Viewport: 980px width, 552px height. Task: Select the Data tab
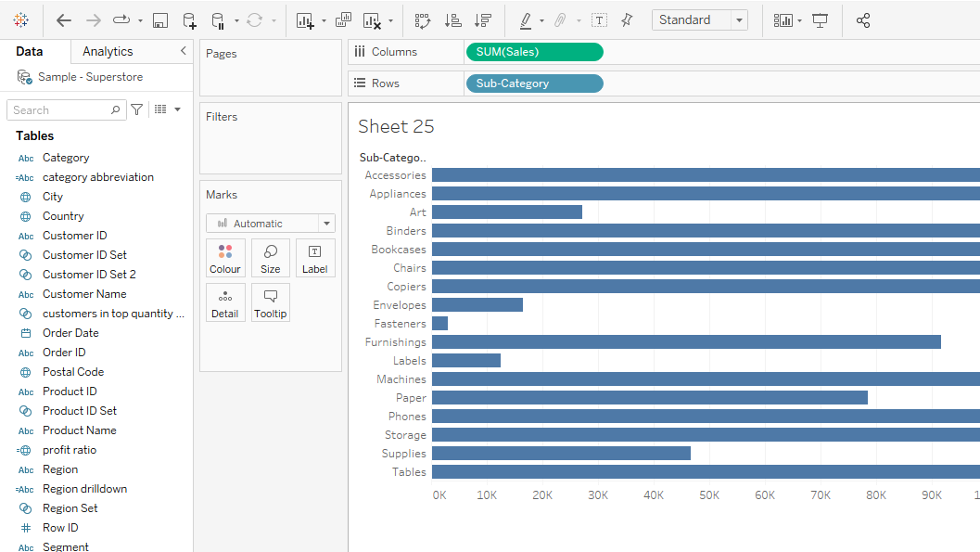(x=30, y=52)
